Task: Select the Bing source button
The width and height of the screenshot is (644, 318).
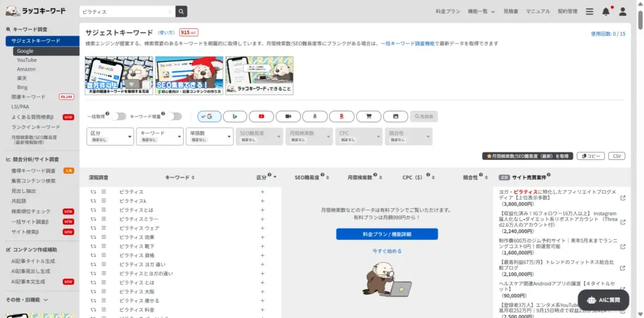Action: click(234, 116)
